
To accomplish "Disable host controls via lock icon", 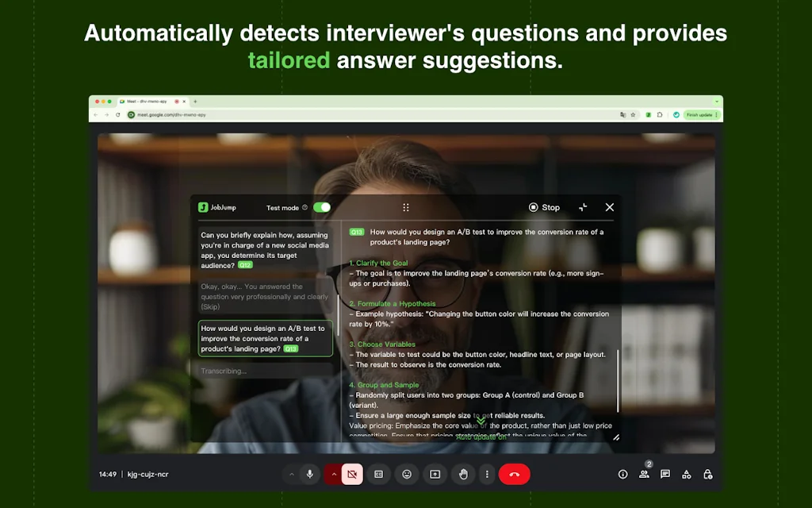I will [707, 474].
